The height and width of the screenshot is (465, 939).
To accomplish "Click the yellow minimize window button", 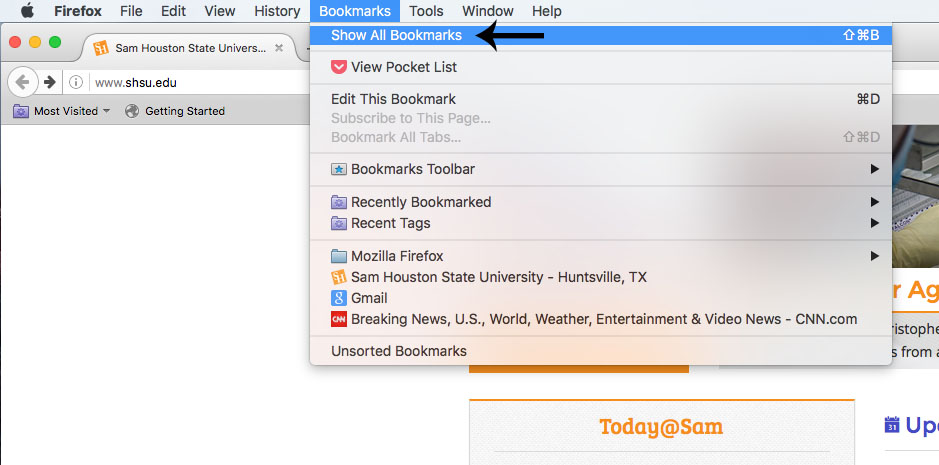I will (x=35, y=43).
